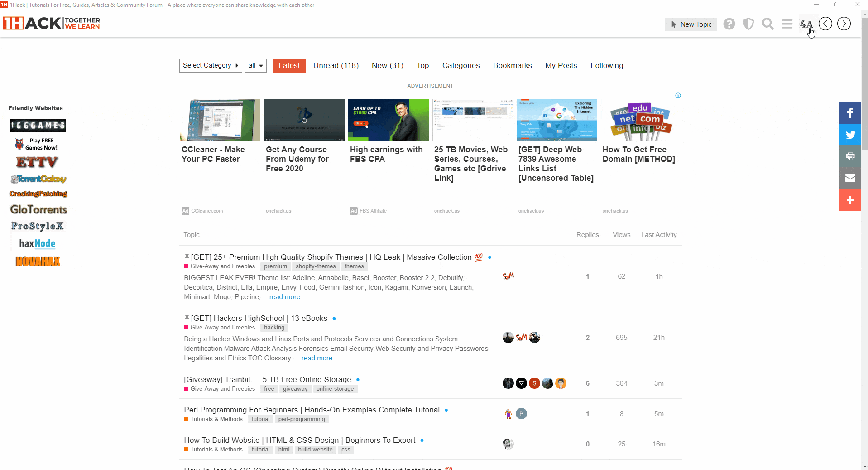868x470 pixels.
Task: Open the help question mark icon
Action: tap(729, 24)
